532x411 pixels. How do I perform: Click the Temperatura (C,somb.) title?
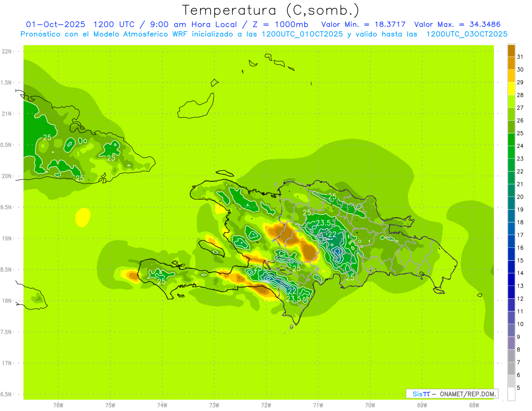[x=270, y=10]
